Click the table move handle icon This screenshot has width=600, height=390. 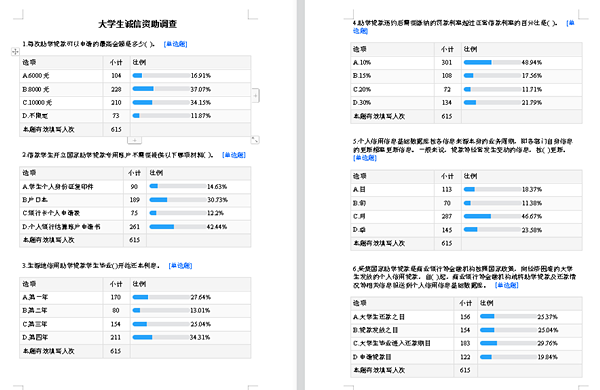point(15,51)
